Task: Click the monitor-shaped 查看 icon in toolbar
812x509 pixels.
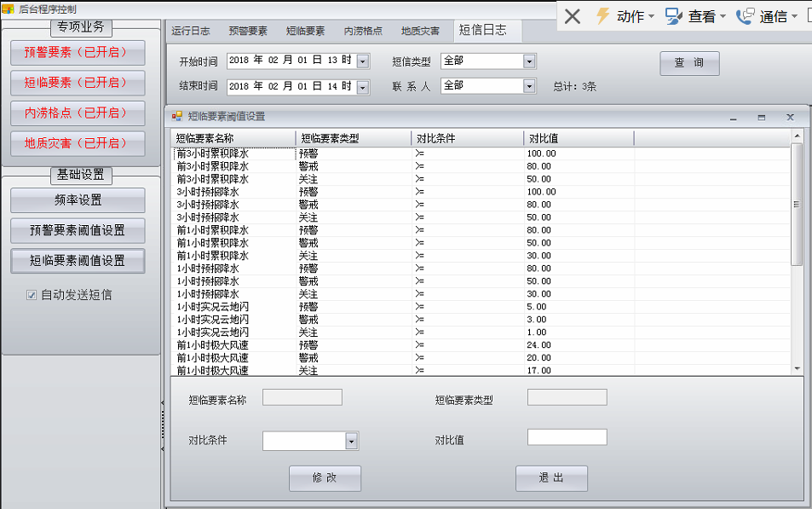Action: (x=673, y=17)
